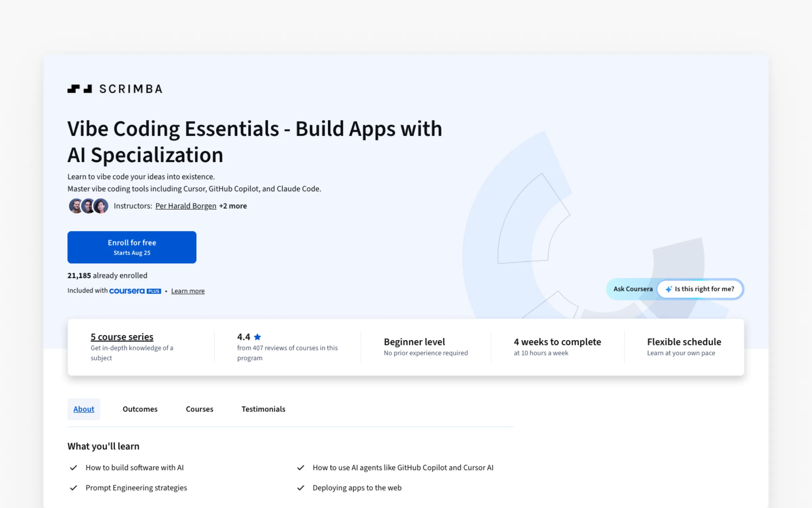Click the sparkle icon in Ask Coursera pill
This screenshot has height=508, width=812.
coord(669,289)
